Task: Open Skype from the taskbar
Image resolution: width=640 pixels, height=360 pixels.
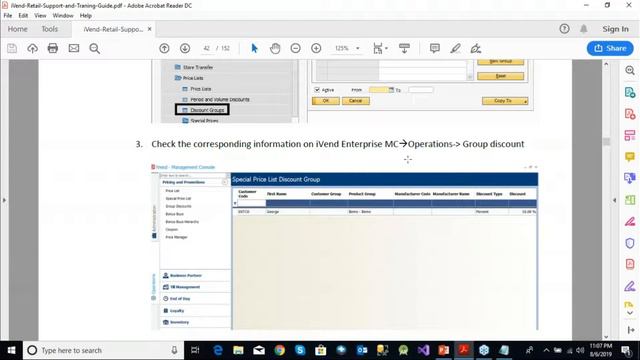Action: (x=300, y=350)
